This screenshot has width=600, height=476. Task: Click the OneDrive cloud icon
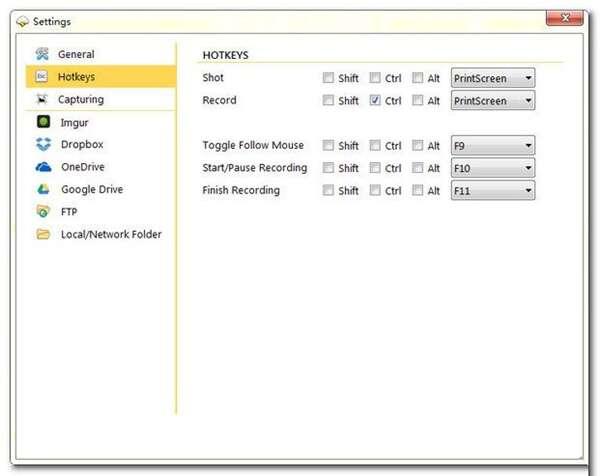click(43, 167)
